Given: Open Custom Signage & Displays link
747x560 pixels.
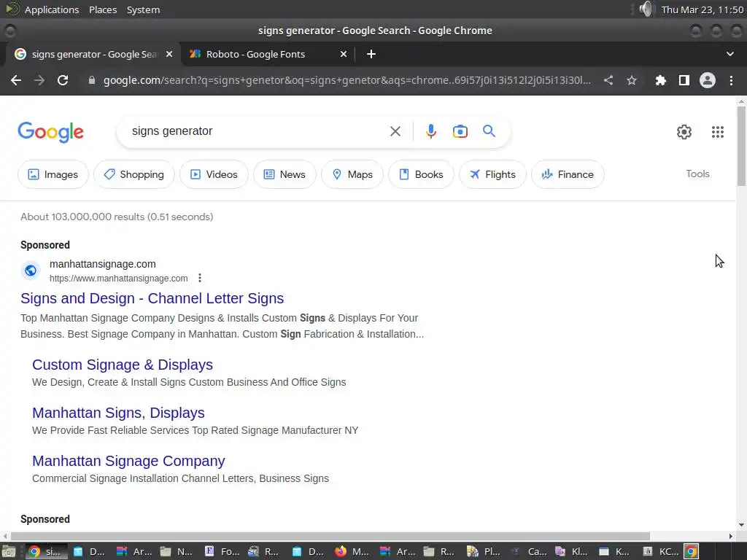Looking at the screenshot, I should click(123, 365).
